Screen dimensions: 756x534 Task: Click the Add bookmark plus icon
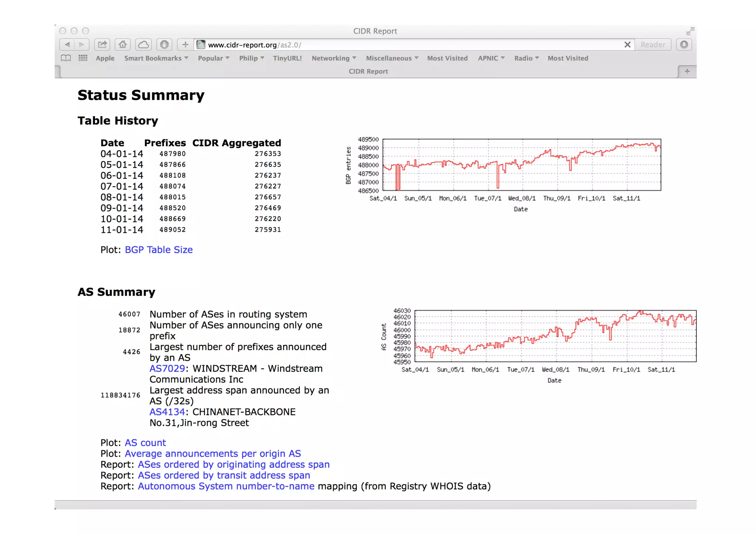185,45
